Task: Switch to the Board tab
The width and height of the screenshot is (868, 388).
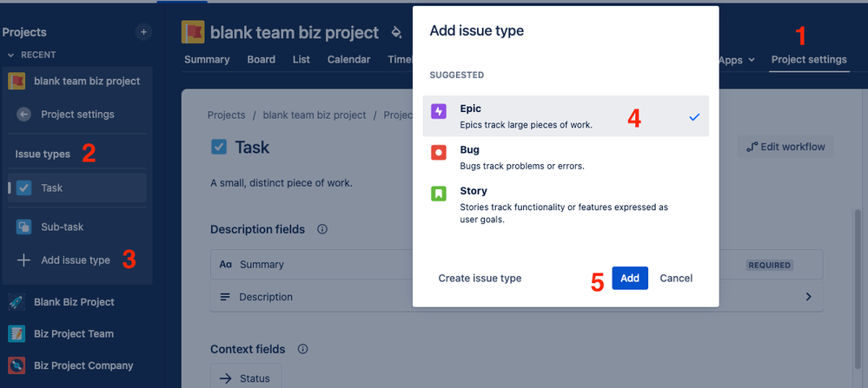Action: point(261,60)
